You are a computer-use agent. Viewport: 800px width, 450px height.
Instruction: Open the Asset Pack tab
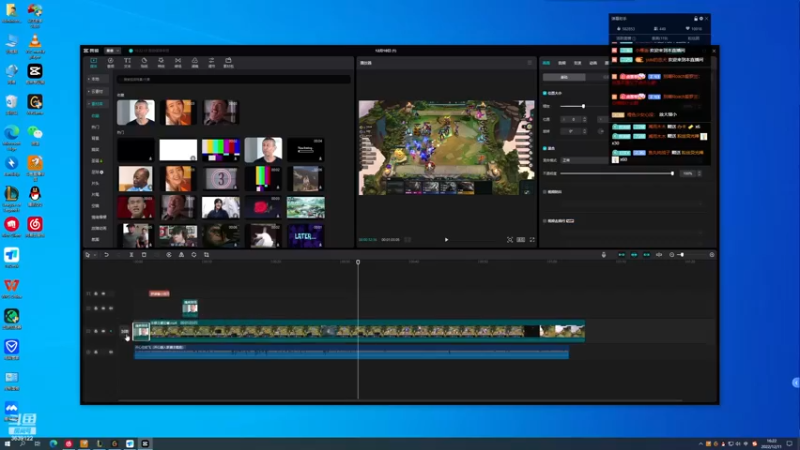click(x=228, y=62)
